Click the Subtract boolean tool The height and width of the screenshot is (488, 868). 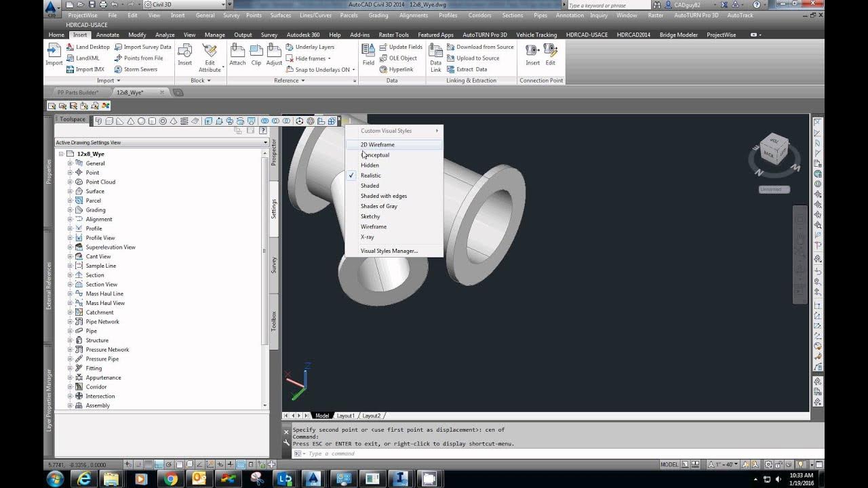click(275, 121)
